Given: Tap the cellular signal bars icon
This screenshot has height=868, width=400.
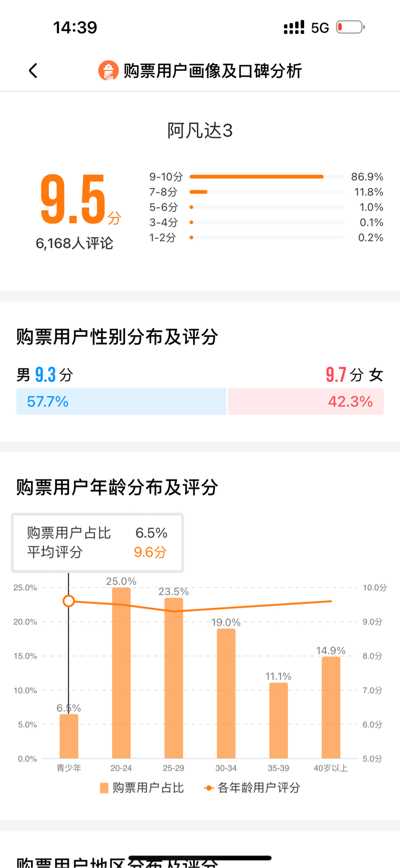Looking at the screenshot, I should click(294, 27).
